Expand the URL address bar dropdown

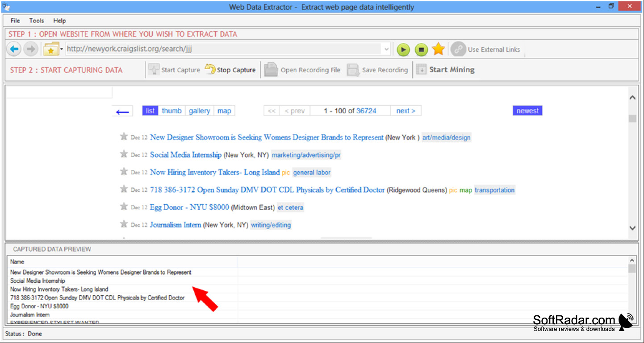click(x=387, y=49)
